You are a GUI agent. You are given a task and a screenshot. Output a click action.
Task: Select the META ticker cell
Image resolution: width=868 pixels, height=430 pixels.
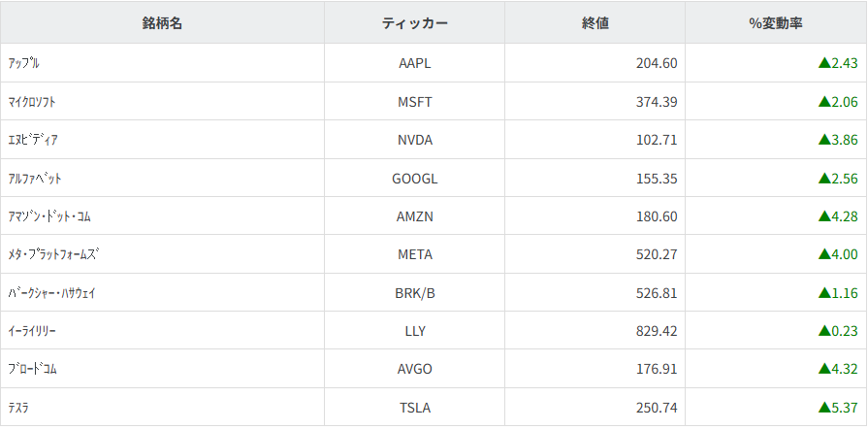(x=414, y=254)
